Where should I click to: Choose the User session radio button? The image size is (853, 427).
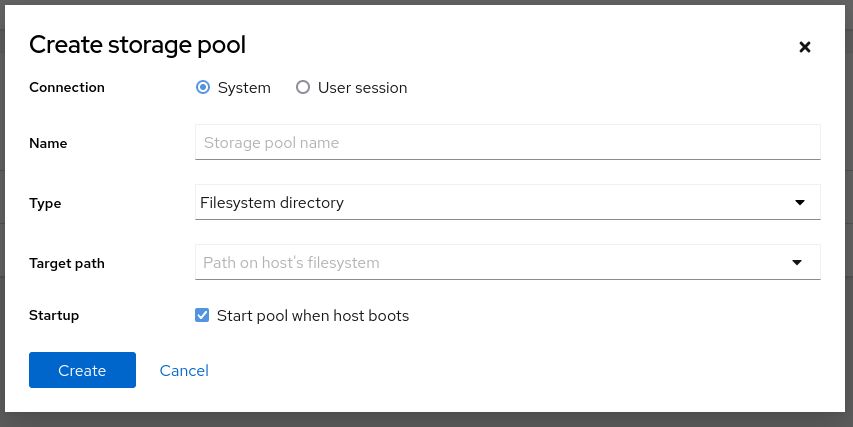(x=303, y=88)
